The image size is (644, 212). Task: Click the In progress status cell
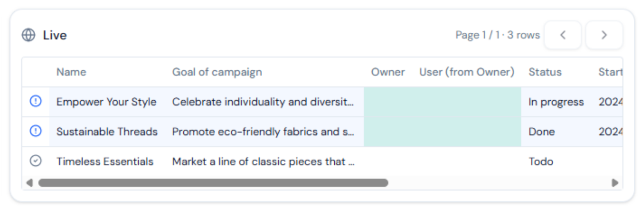[556, 102]
